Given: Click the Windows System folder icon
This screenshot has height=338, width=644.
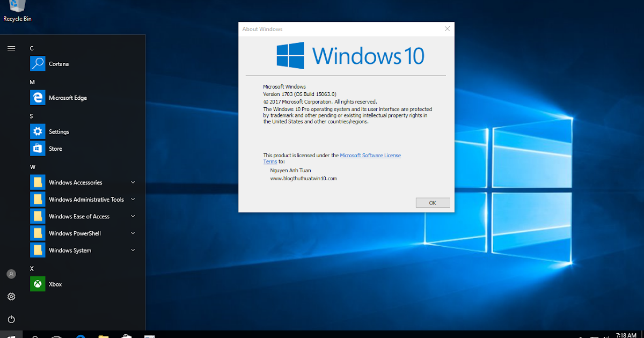Looking at the screenshot, I should (38, 251).
